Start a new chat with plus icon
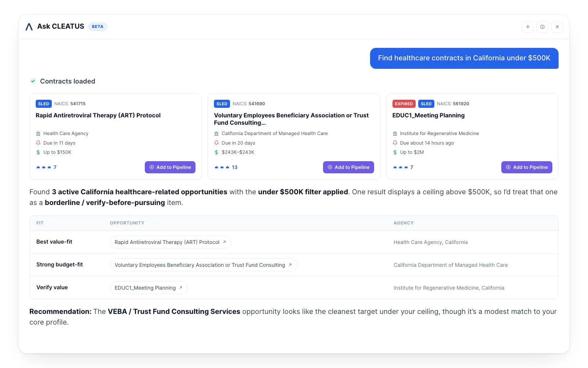Image resolution: width=588 pixels, height=368 pixels. 528,26
